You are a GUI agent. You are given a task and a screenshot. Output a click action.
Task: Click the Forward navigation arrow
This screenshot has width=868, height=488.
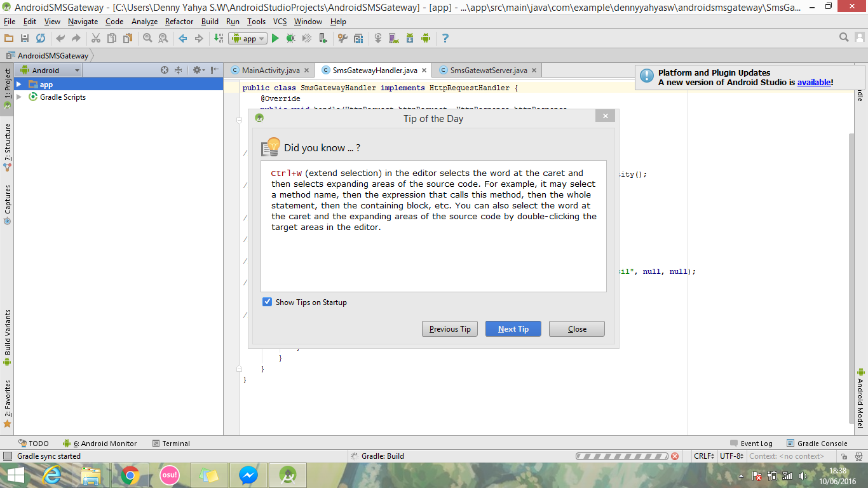click(199, 38)
